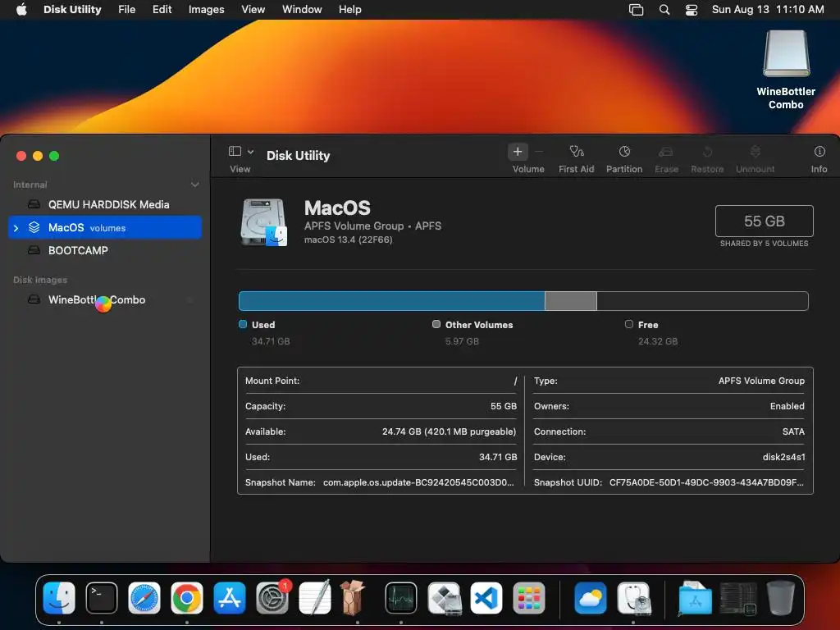Launch Visual Studio Code from the Dock

click(486, 598)
